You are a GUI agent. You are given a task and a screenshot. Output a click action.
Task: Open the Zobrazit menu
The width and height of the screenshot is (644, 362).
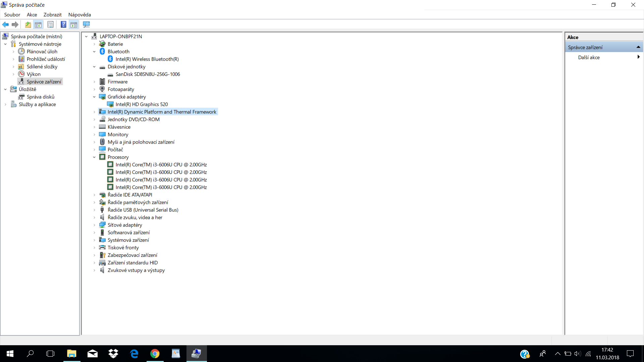(x=52, y=15)
